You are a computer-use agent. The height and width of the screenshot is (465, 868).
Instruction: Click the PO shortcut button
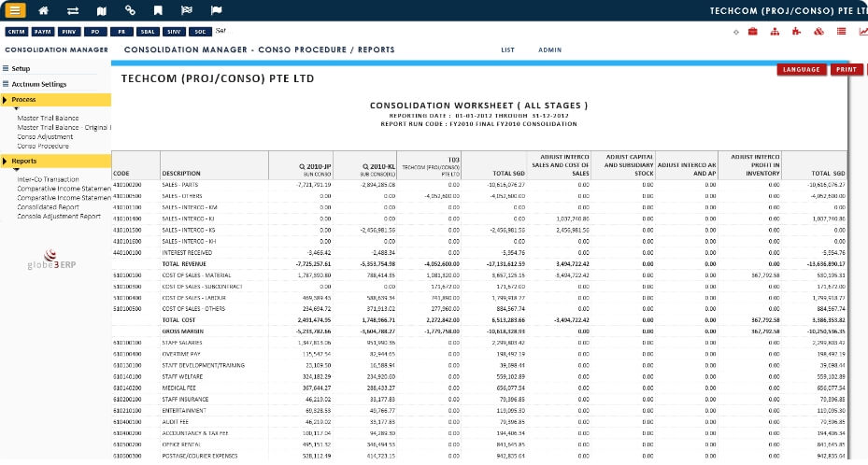pyautogui.click(x=95, y=32)
